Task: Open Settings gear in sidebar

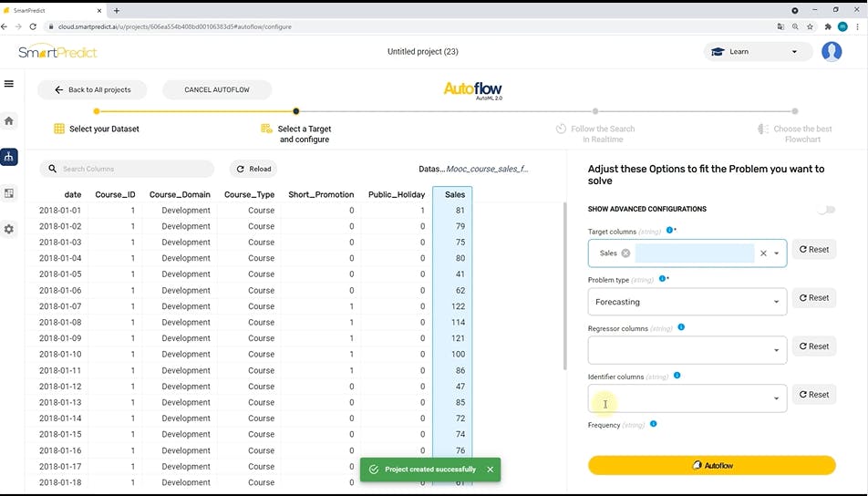Action: point(9,229)
